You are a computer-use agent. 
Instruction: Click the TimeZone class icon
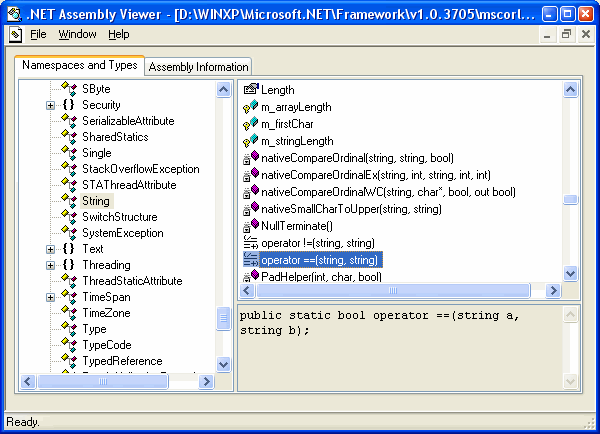(x=69, y=313)
